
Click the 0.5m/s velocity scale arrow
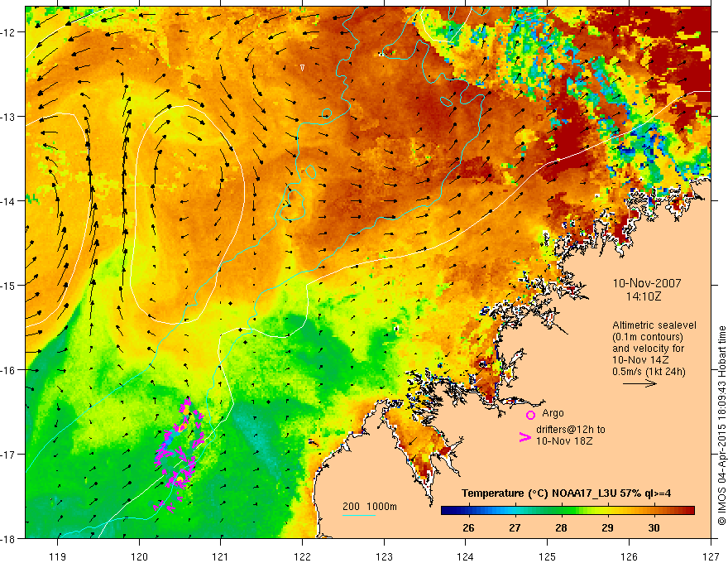click(639, 383)
